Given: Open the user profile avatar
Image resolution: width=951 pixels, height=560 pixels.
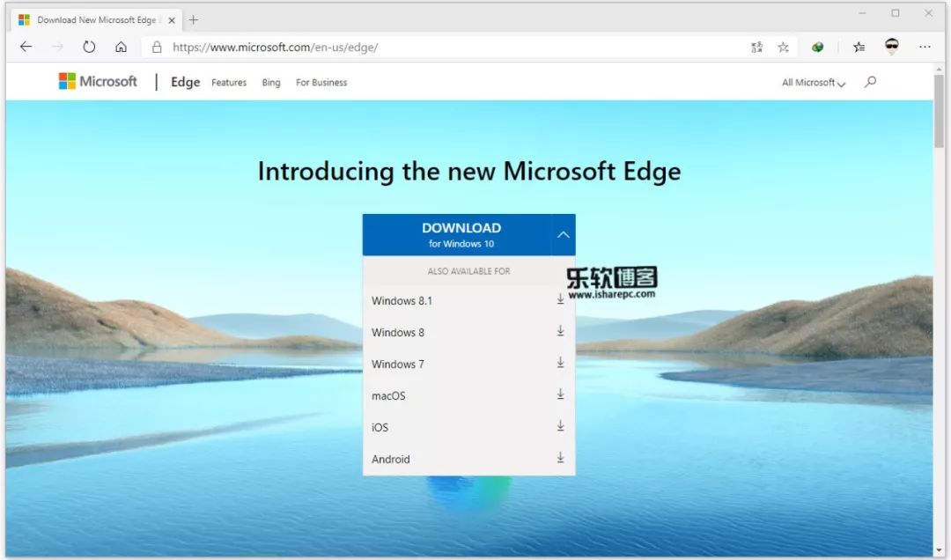Looking at the screenshot, I should tap(891, 46).
